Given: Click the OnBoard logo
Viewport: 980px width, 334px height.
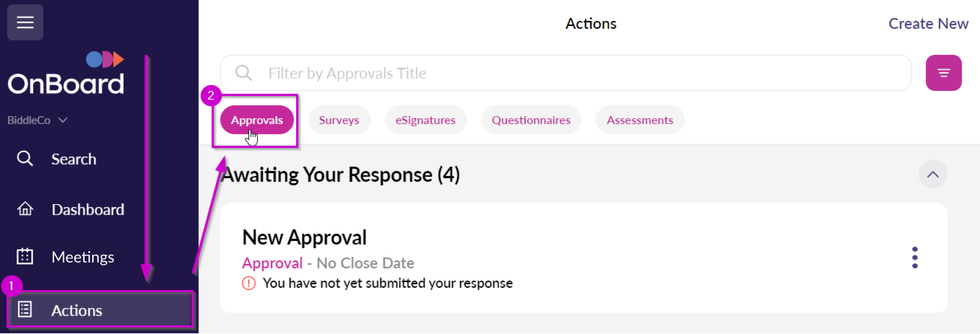Looking at the screenshot, I should pos(66,74).
